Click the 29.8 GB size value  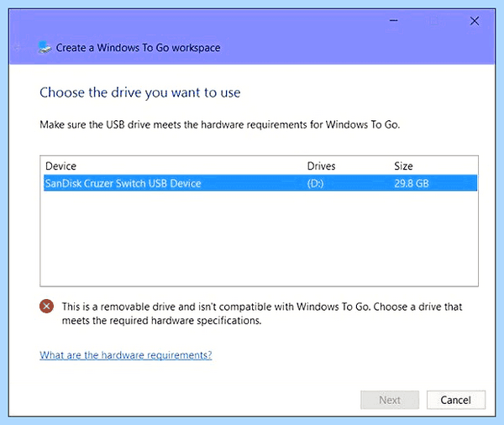412,184
